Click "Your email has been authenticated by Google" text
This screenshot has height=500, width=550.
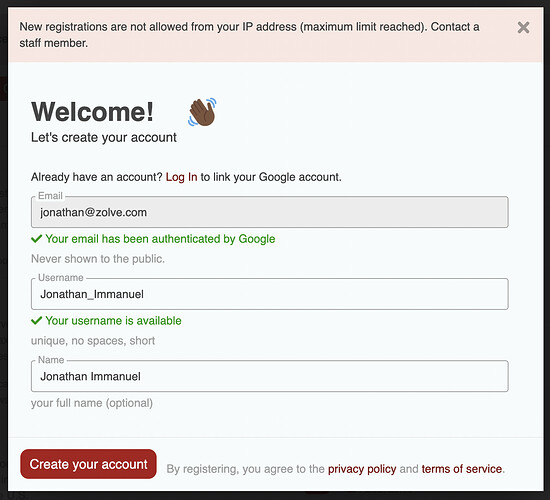160,239
